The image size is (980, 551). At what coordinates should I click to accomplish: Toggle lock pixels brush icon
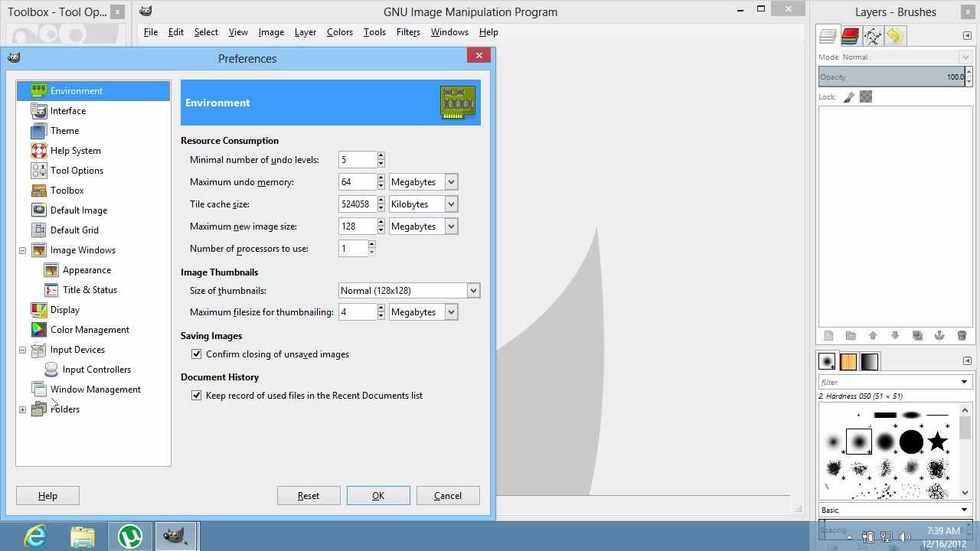[848, 97]
